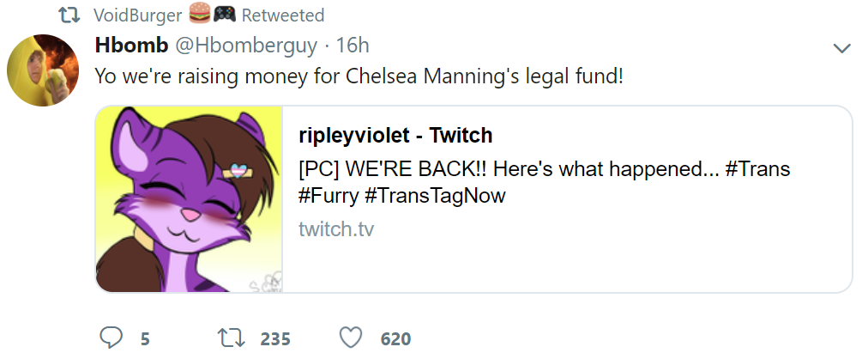Click the stream description mentioning #TransTagNow
The width and height of the screenshot is (868, 353).
point(544,182)
